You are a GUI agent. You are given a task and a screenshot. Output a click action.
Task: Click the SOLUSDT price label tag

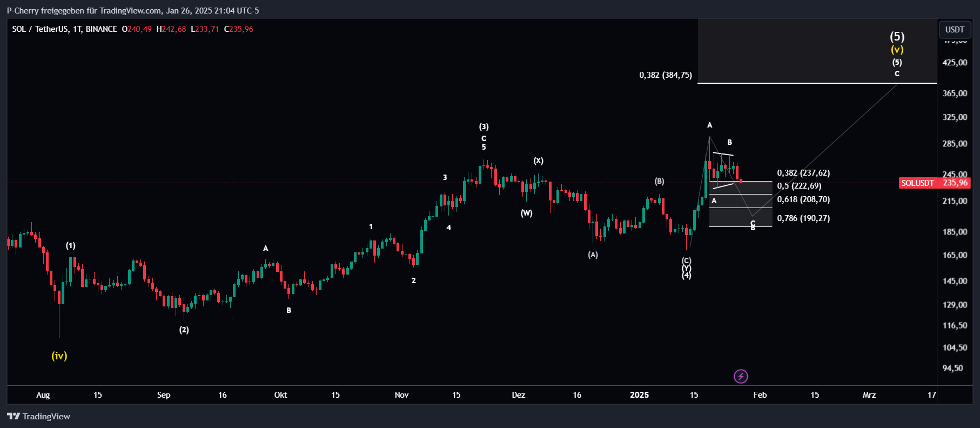[x=917, y=183]
